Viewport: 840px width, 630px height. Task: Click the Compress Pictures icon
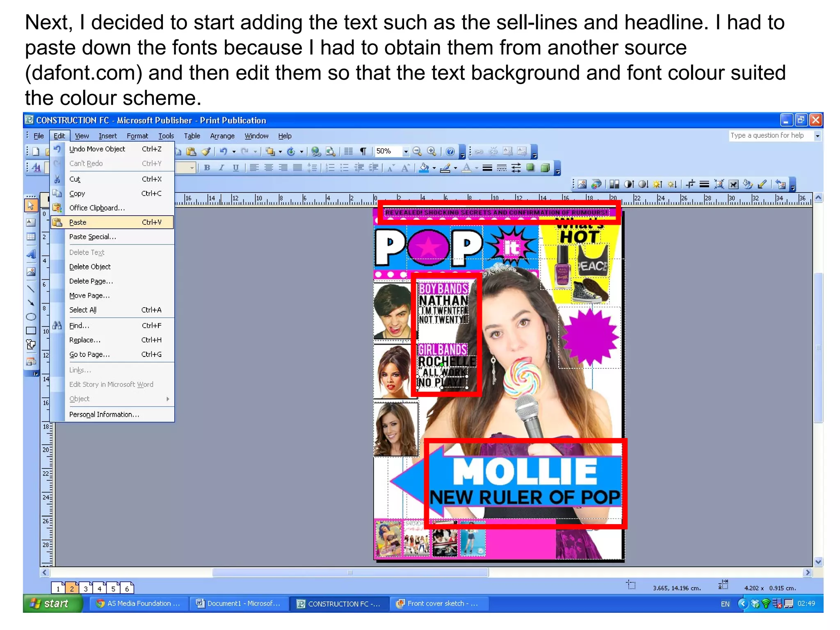click(719, 184)
